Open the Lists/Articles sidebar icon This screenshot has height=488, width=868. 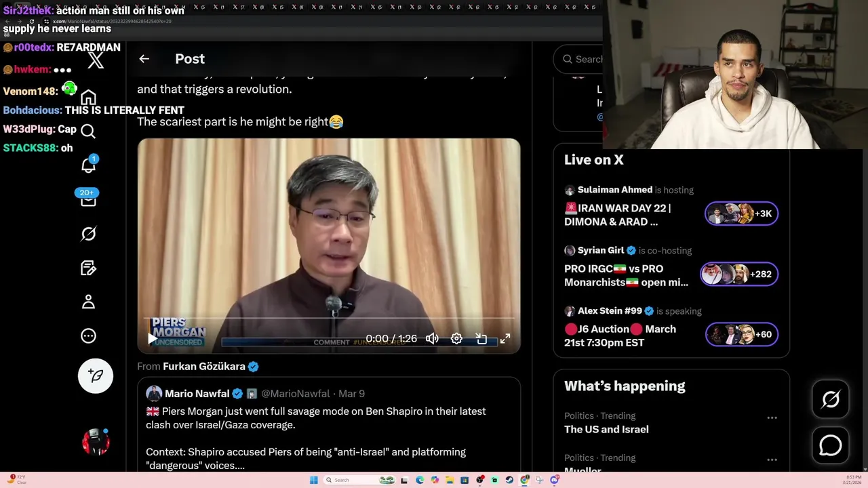(88, 268)
